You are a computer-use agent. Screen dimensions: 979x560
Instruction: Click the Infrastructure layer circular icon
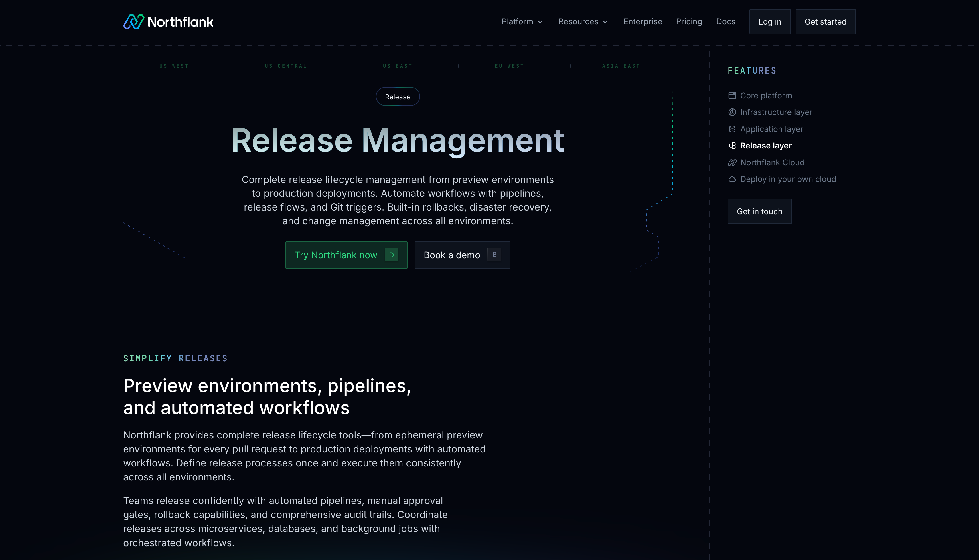[x=732, y=112]
